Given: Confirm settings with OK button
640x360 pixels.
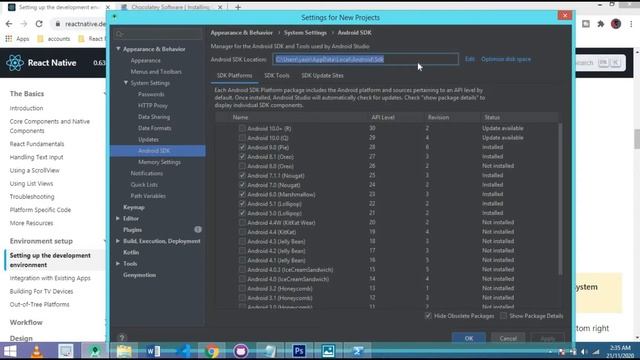Looking at the screenshot, I should (x=469, y=338).
